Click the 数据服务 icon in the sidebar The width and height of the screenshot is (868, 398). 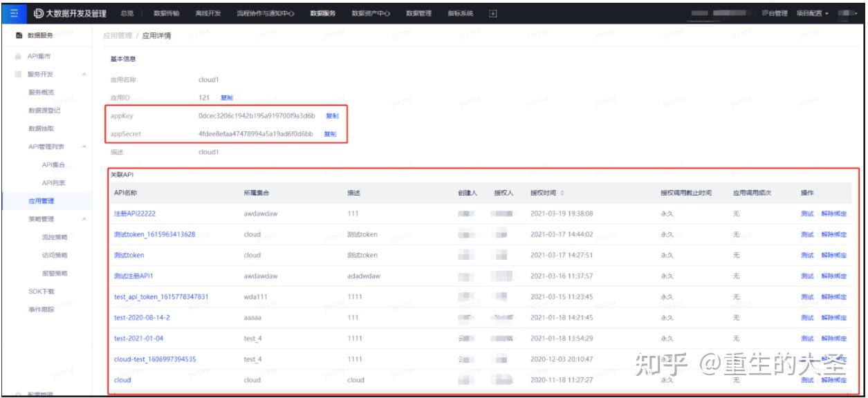point(18,35)
